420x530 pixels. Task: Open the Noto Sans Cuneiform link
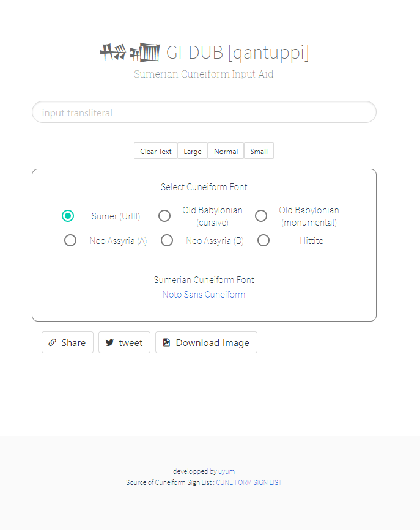point(204,295)
